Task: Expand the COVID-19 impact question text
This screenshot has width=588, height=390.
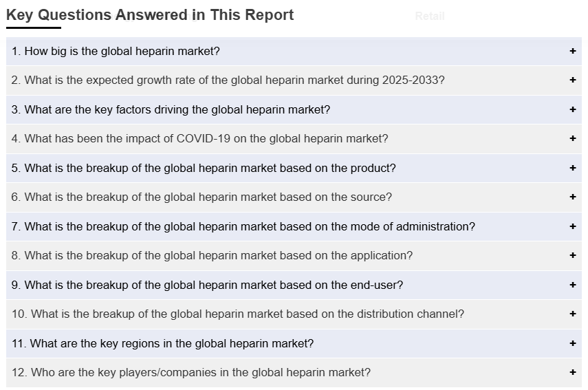Action: 199,138
